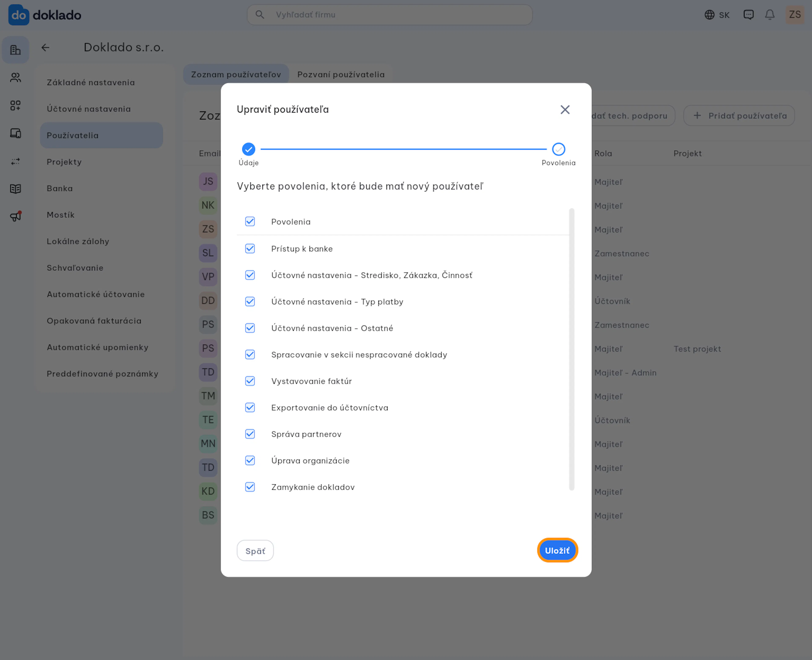Image resolution: width=812 pixels, height=660 pixels.
Task: Open Základné nastavenia menu item
Action: click(x=101, y=82)
